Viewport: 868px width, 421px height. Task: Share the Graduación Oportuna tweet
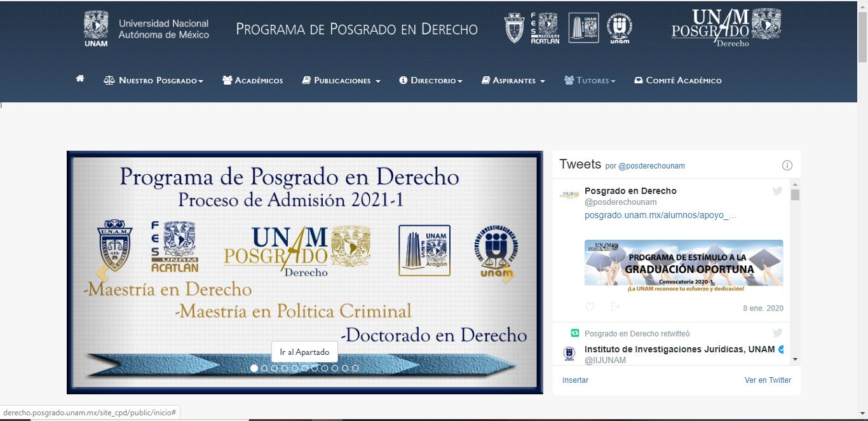[615, 307]
